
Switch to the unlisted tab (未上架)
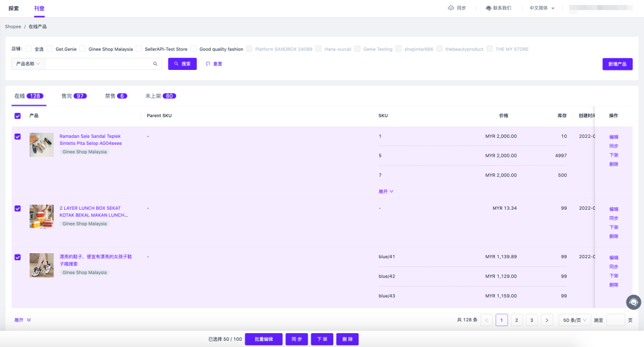(x=160, y=96)
